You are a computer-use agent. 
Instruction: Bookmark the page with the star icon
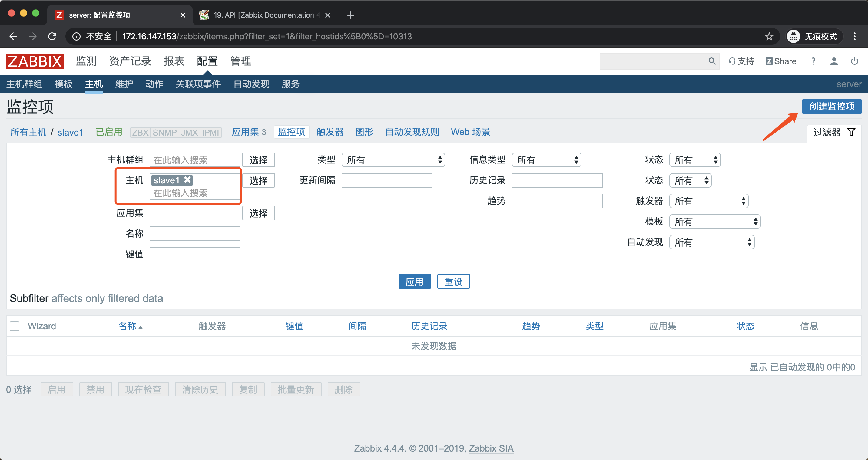(x=769, y=36)
